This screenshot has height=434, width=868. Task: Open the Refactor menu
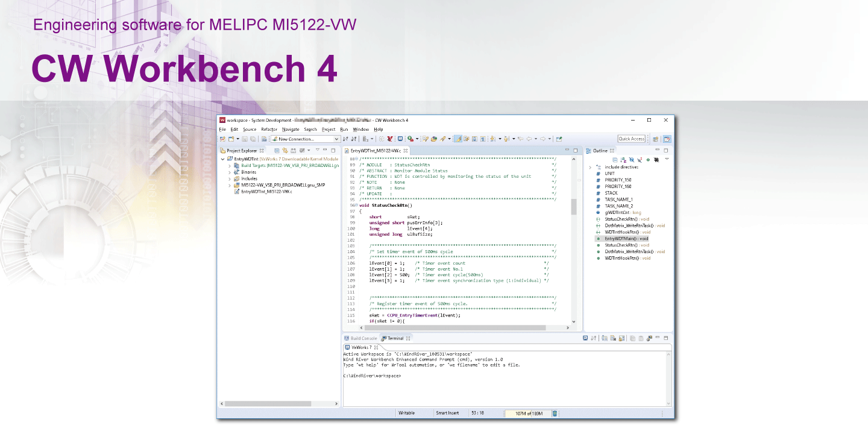[269, 129]
